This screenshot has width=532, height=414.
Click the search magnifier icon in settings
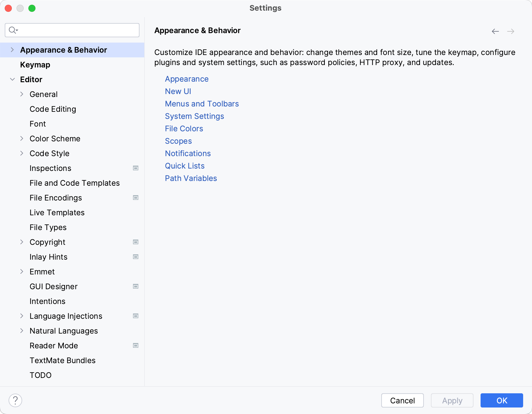tap(13, 30)
